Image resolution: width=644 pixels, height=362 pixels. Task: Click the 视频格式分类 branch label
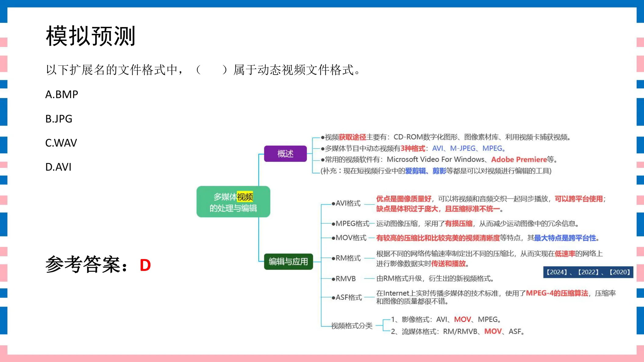click(x=352, y=326)
